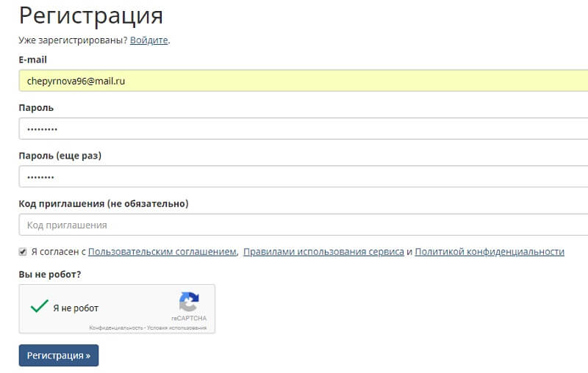Focus the Пароль (еще раз) field
The height and width of the screenshot is (373, 588).
tap(304, 176)
